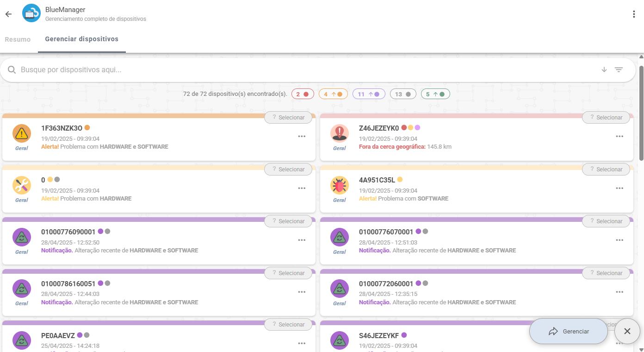Click the device search input field
The height and width of the screenshot is (352, 644).
coord(305,70)
